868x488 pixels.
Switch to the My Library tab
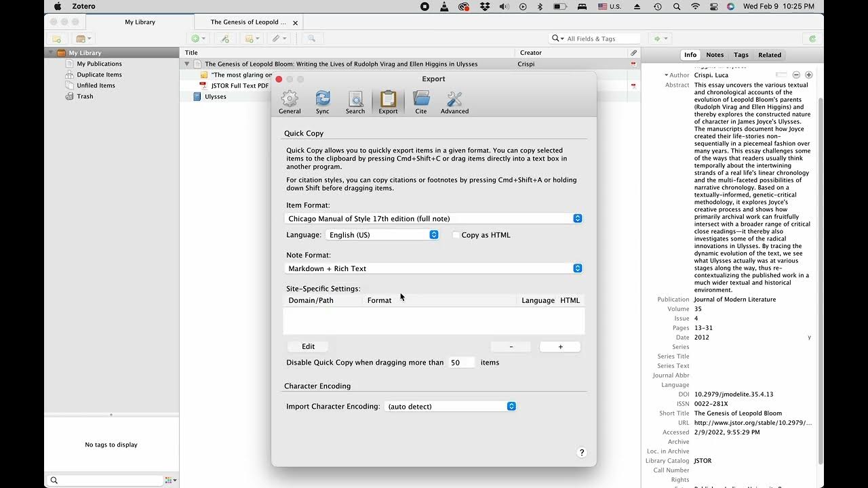140,22
